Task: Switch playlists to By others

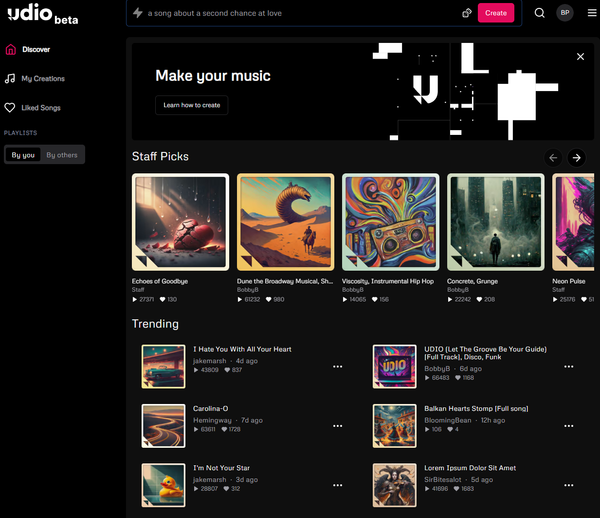Action: click(x=62, y=155)
